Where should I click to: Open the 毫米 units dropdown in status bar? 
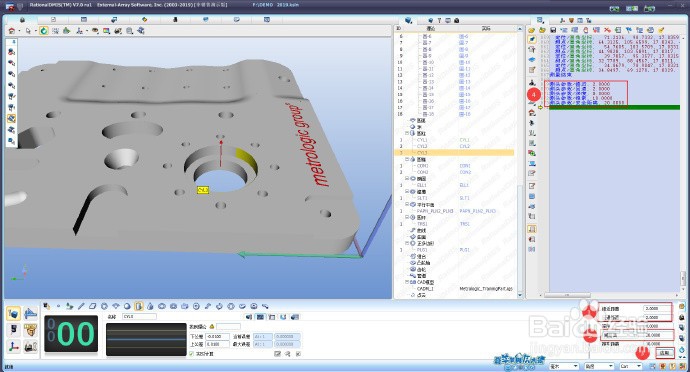click(564, 366)
